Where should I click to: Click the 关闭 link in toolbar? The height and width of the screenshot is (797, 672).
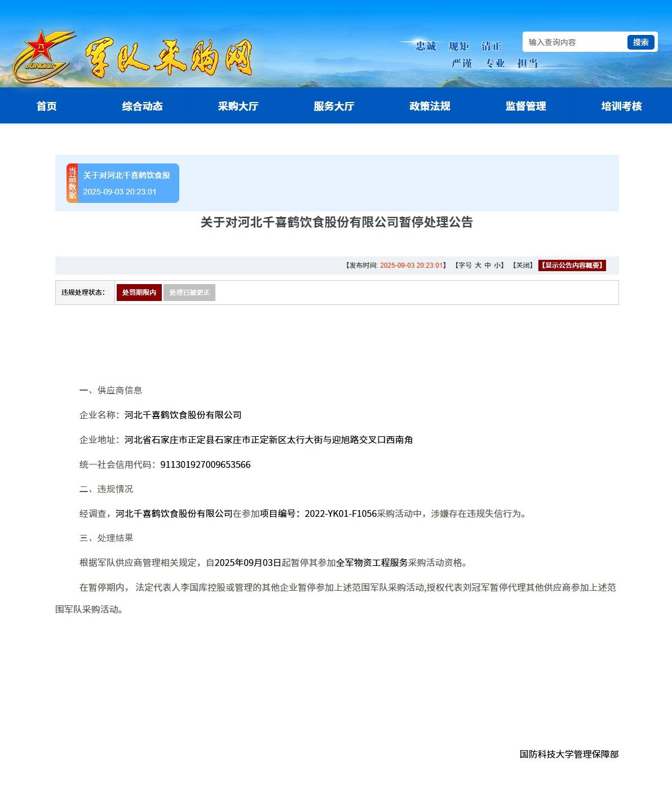tap(523, 265)
